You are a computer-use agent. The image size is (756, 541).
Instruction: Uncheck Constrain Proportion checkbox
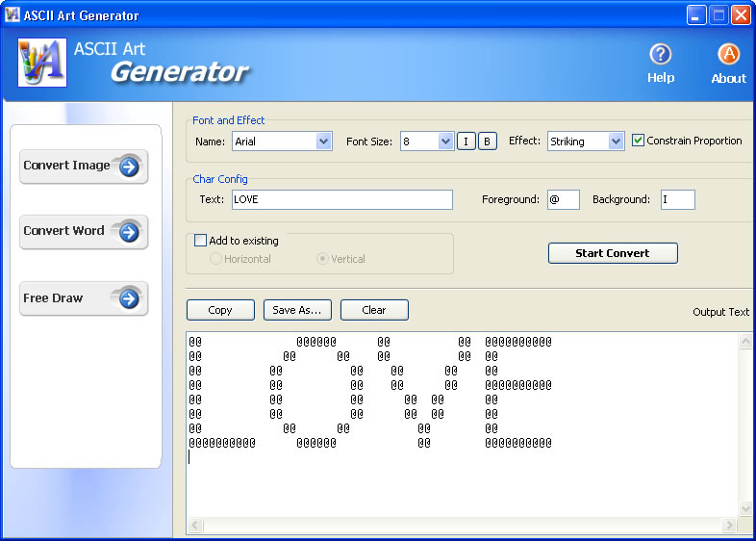pos(638,141)
